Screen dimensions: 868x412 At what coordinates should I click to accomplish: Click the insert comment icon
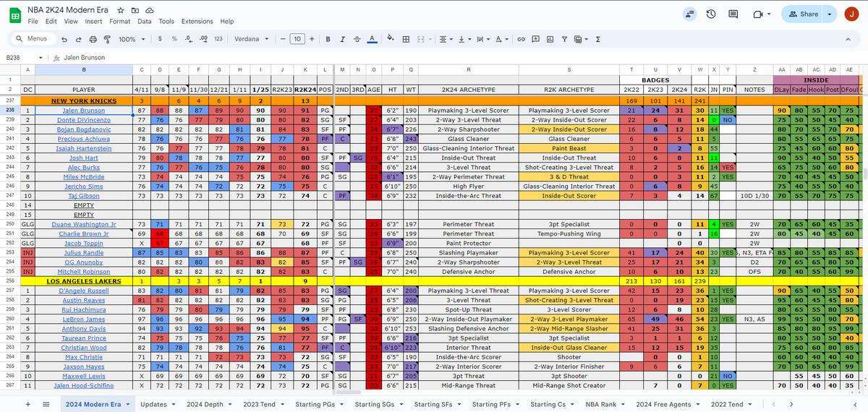coord(536,39)
